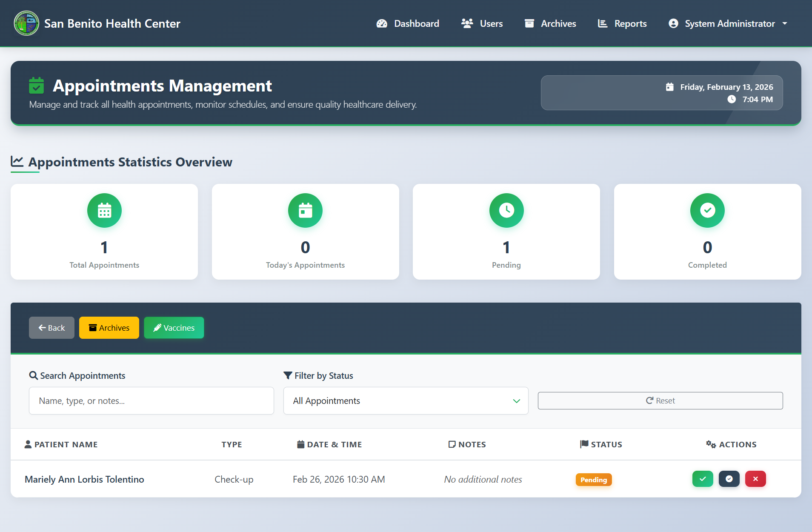812x532 pixels.
Task: Cancel appointment with red X button
Action: (755, 479)
